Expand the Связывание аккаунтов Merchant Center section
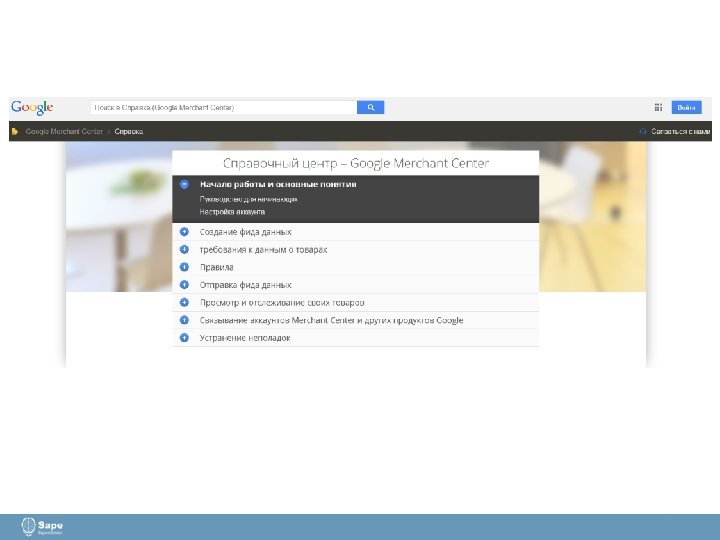Image resolution: width=720 pixels, height=540 pixels. point(184,320)
